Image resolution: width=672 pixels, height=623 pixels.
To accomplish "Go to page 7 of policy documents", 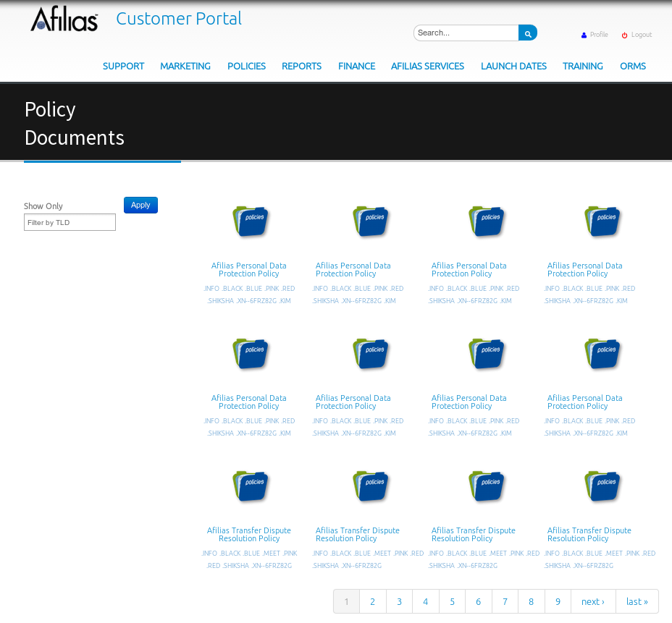I will [505, 601].
